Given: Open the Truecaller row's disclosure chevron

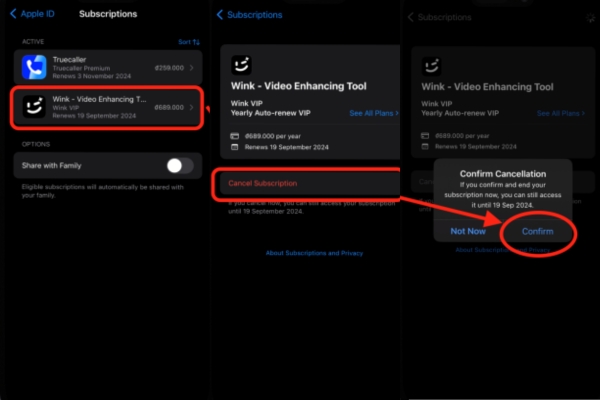Looking at the screenshot, I should (193, 67).
